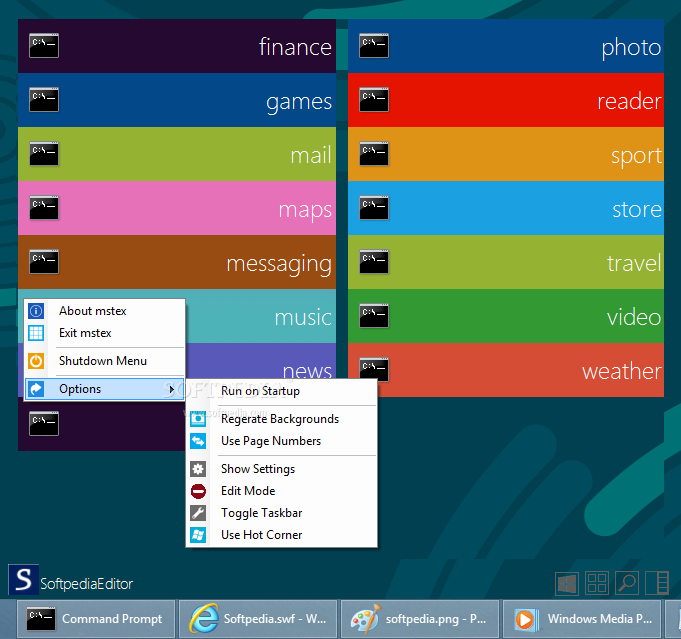Click the orange Shutdown Menu power icon

[36, 361]
